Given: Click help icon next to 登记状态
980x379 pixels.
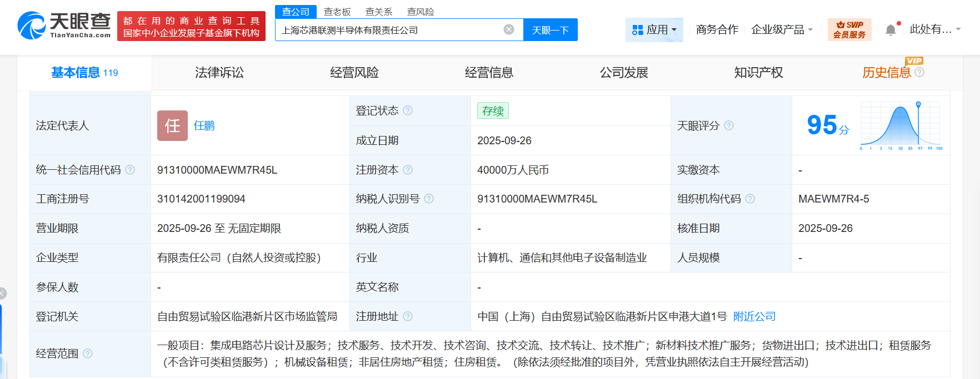Looking at the screenshot, I should pos(408,110).
